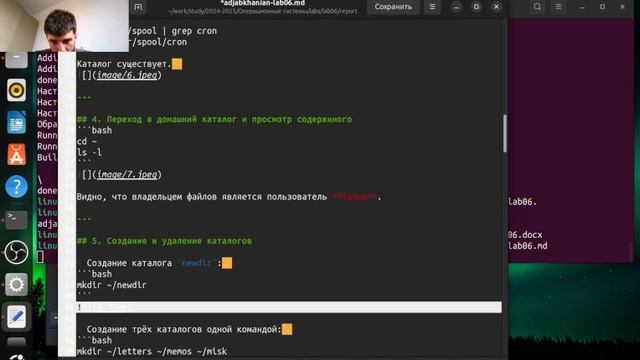Open the text editor hamburger menu

[x=432, y=7]
